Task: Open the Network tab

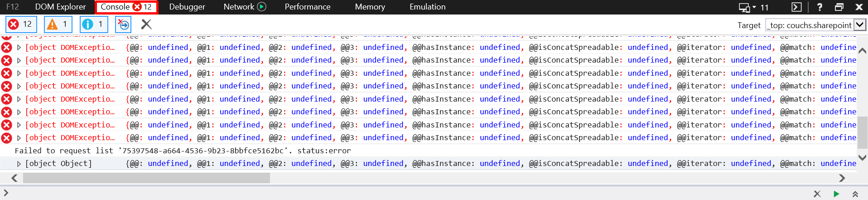Action: (239, 7)
